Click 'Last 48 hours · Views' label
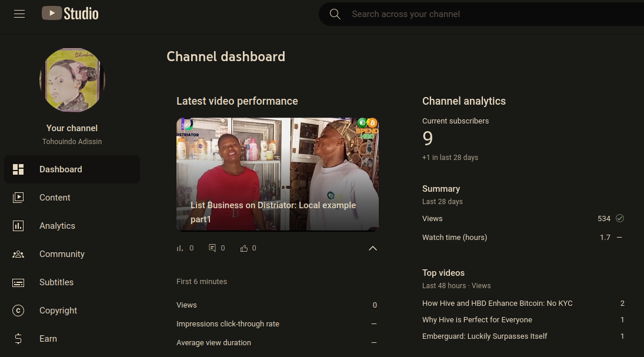 456,285
